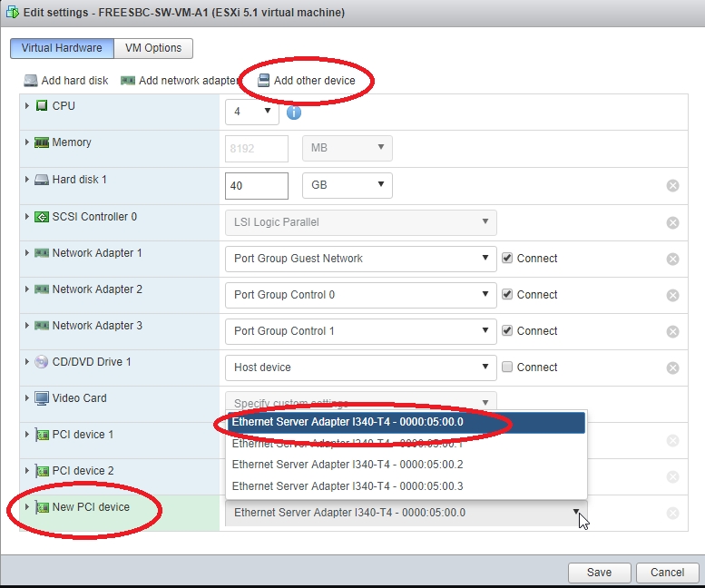Toggle Connect checkbox for Network Adapter 2
The image size is (705, 588).
(x=508, y=295)
